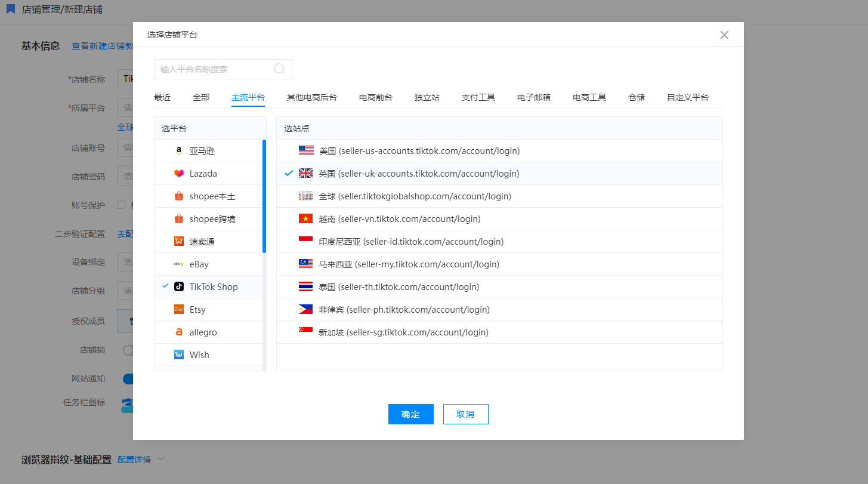Click the search magnifier icon
This screenshot has width=868, height=484.
279,69
